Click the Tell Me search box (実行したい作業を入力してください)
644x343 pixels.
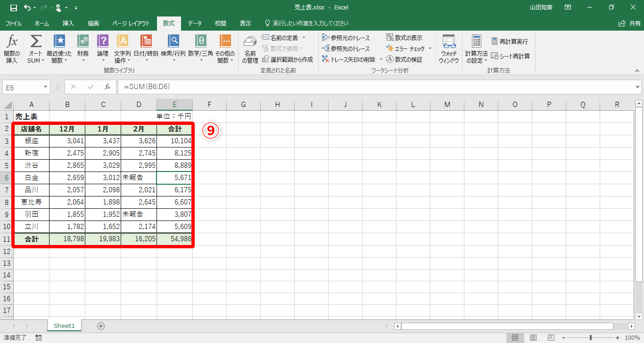pyautogui.click(x=306, y=23)
